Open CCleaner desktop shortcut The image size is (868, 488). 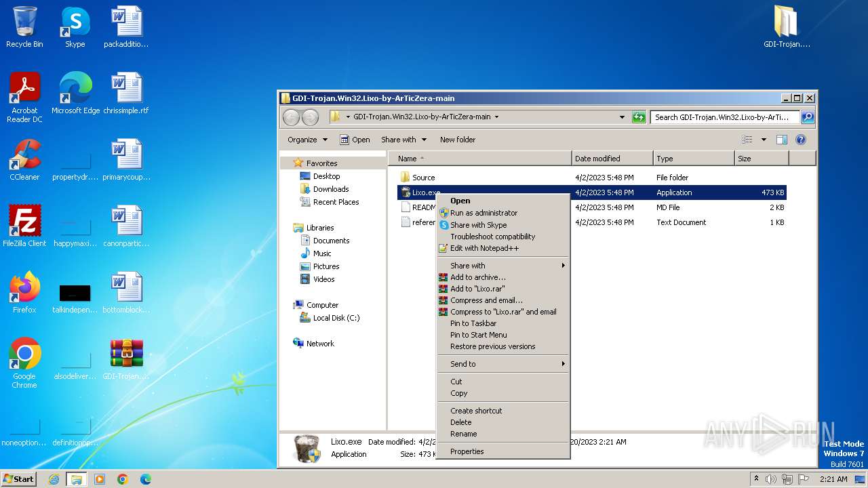[24, 160]
